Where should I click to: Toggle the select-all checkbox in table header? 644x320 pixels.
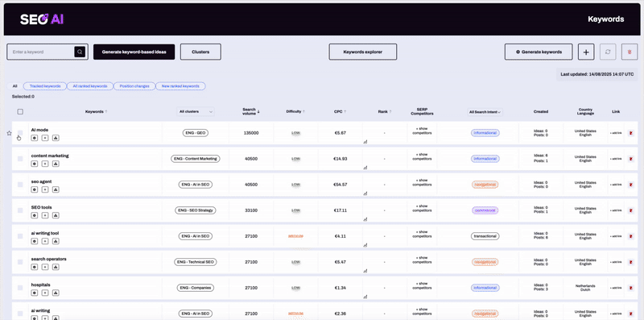pyautogui.click(x=20, y=111)
